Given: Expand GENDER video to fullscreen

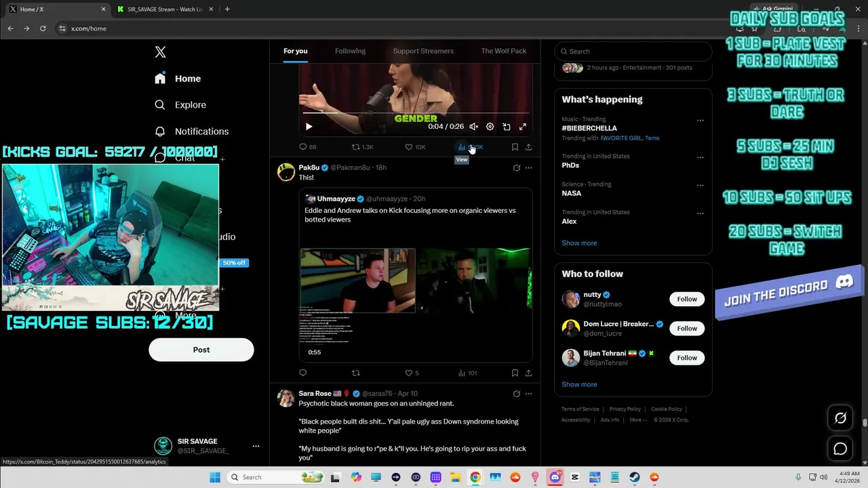Looking at the screenshot, I should pyautogui.click(x=523, y=127).
